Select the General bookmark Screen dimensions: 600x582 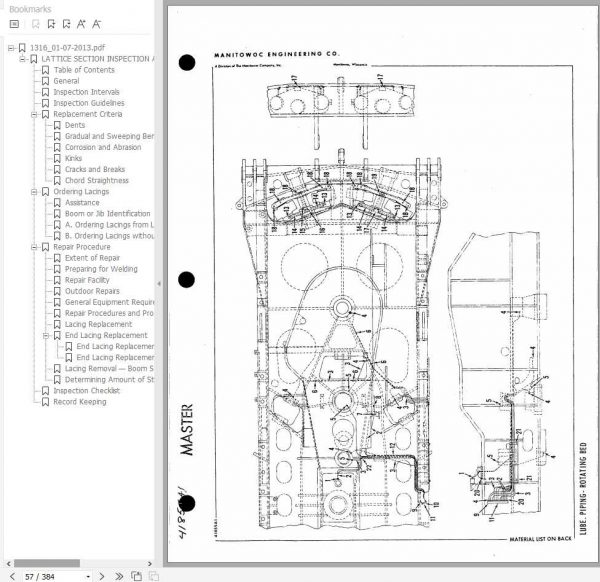point(67,81)
